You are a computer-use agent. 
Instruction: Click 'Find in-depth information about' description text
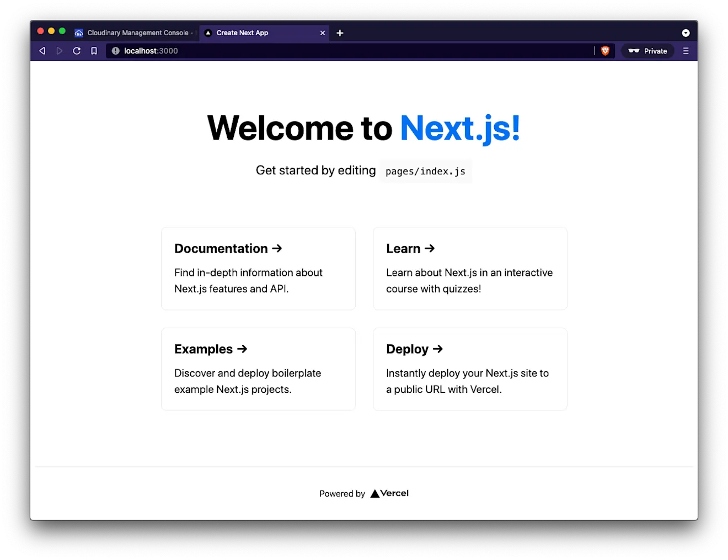(x=248, y=273)
